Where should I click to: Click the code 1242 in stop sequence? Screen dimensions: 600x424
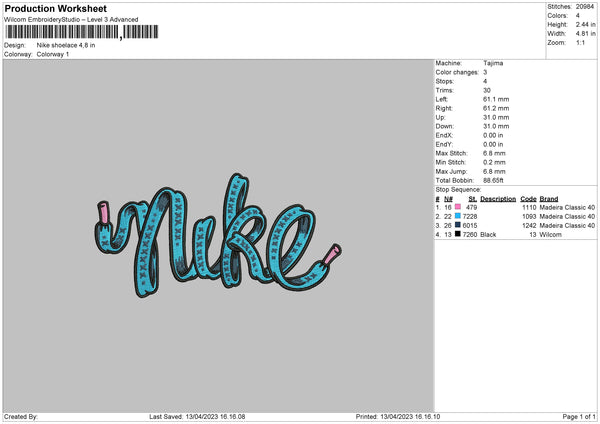click(x=529, y=225)
